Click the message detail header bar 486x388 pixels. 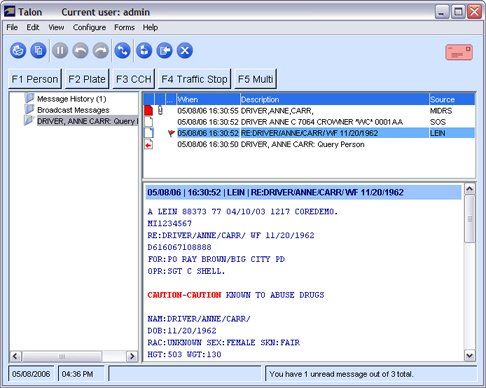point(303,192)
